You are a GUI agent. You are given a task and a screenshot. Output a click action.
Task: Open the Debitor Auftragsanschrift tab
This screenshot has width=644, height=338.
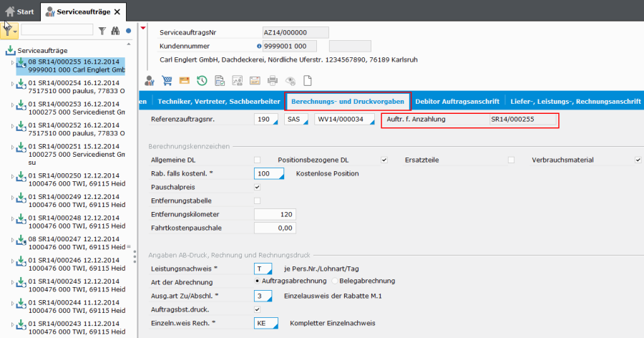click(457, 101)
